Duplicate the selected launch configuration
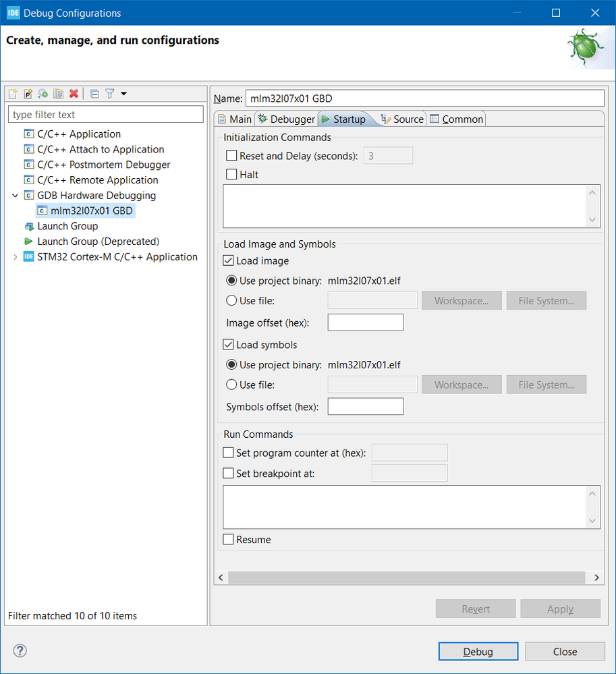Screen dimensions: 616x674 [59, 93]
